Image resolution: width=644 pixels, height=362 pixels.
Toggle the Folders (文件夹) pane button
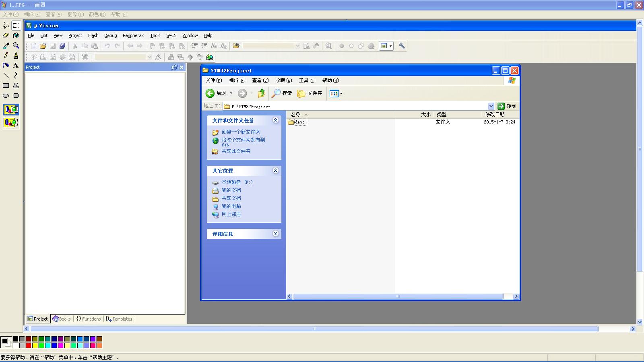pyautogui.click(x=310, y=93)
